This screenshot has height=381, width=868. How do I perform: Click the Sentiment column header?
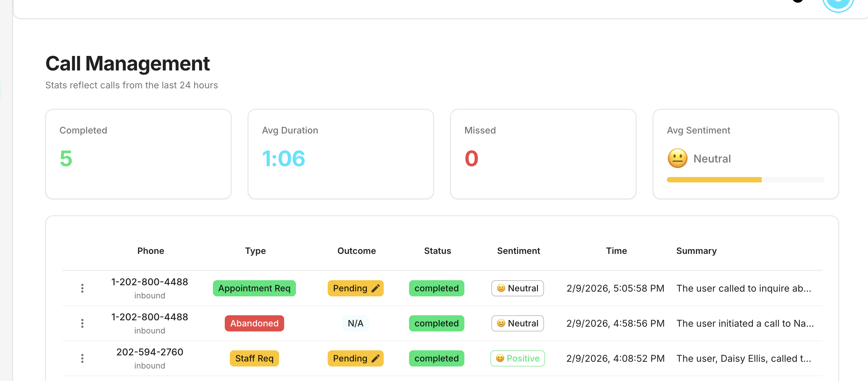[x=518, y=251]
